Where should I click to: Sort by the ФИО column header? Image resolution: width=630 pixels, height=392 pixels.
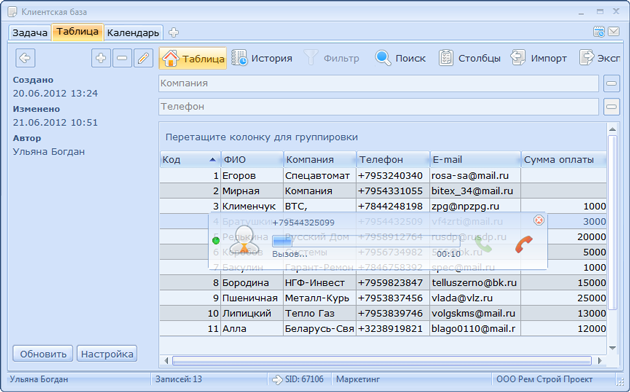[252, 159]
